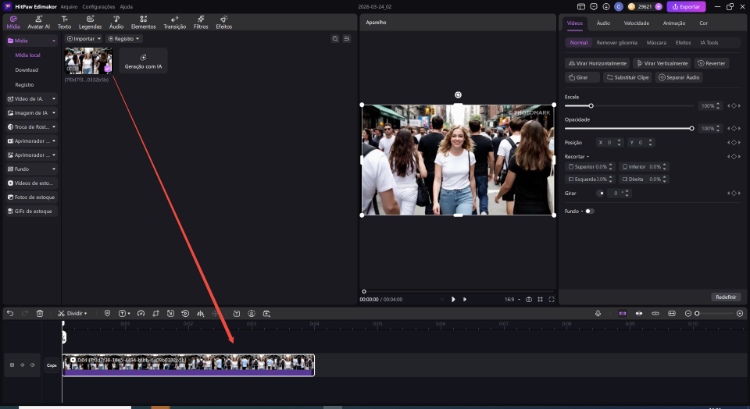Click Separar Áudio button

click(x=679, y=77)
